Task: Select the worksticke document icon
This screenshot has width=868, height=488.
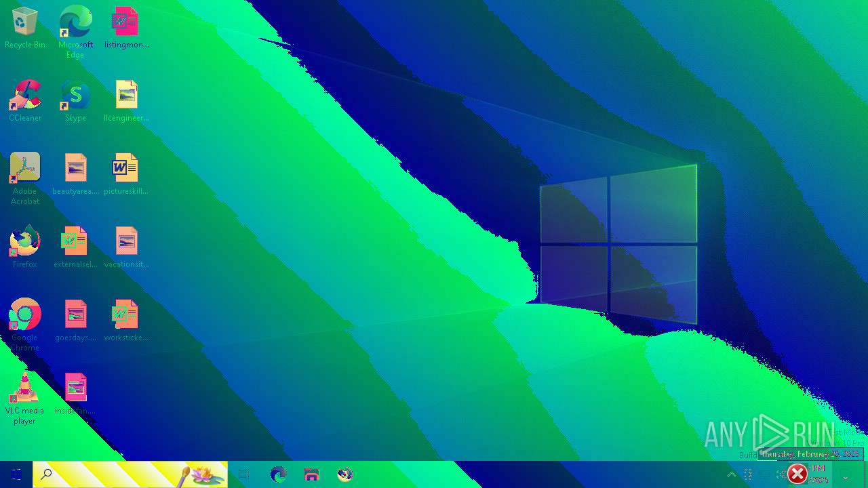Action: click(x=126, y=320)
